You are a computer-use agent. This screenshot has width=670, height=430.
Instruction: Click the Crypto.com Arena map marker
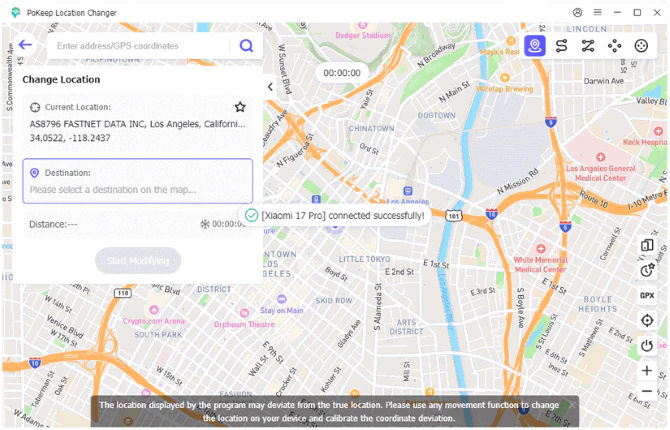coord(154,310)
